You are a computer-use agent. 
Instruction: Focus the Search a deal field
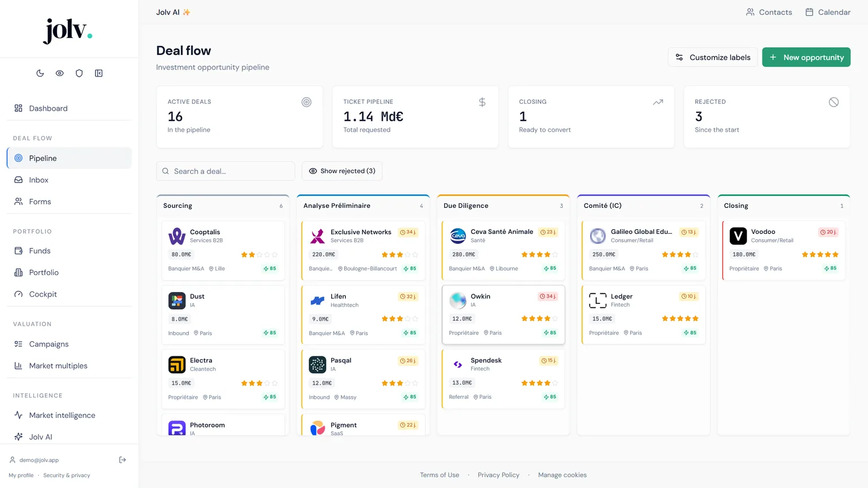click(225, 171)
